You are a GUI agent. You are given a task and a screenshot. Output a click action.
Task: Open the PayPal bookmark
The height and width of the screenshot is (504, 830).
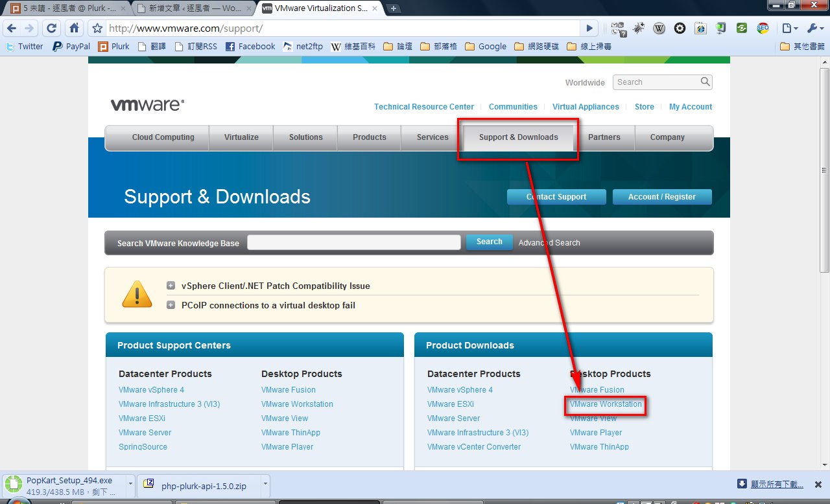pos(71,47)
